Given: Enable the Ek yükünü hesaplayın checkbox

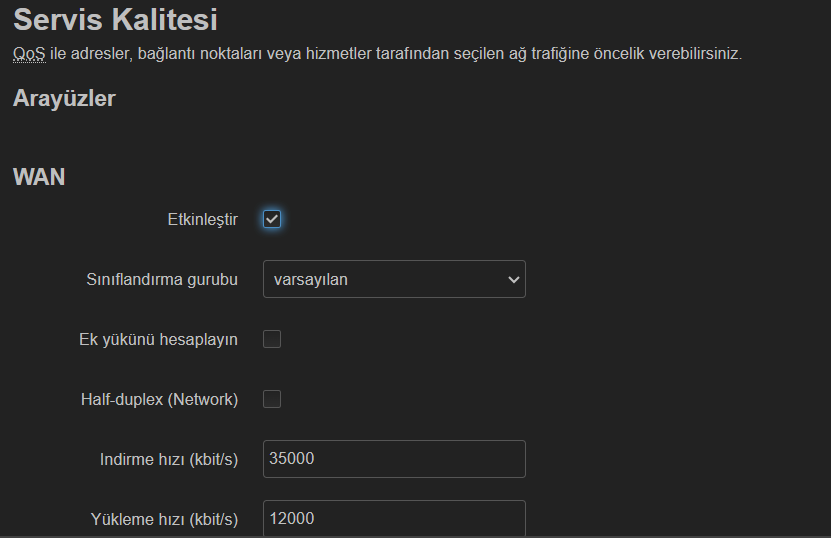Looking at the screenshot, I should coord(272,339).
